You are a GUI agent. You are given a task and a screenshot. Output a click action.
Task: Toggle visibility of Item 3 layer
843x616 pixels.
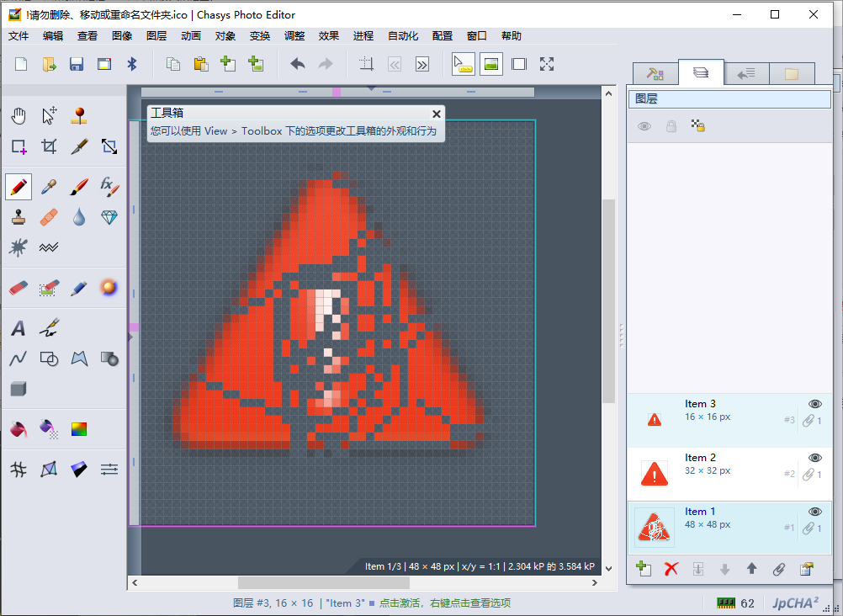click(x=814, y=403)
